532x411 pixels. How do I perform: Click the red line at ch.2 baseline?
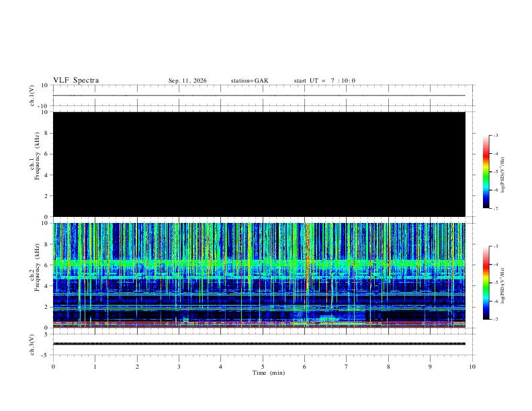(259, 327)
